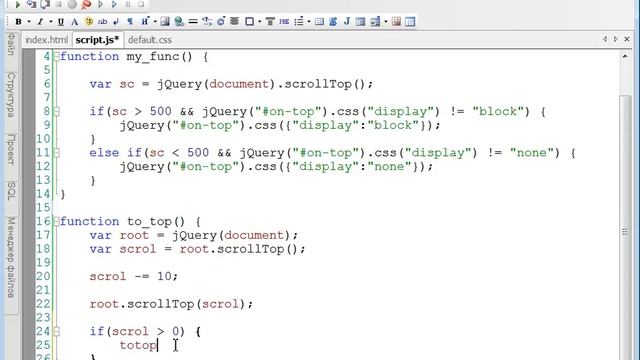Insert paragraph with pilcrow icon
Viewport: 640px width, 360px height.
(130, 22)
